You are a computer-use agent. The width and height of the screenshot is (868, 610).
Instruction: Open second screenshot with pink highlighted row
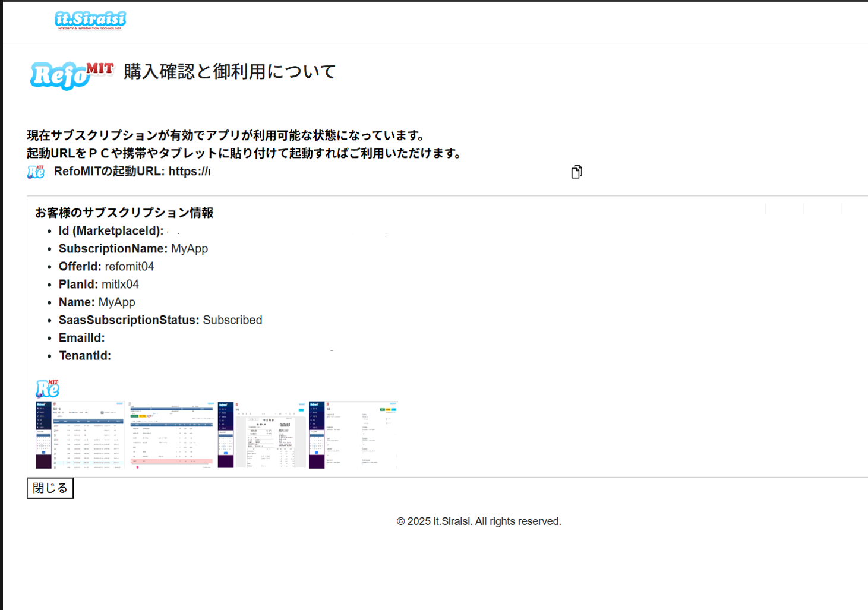[x=172, y=435]
